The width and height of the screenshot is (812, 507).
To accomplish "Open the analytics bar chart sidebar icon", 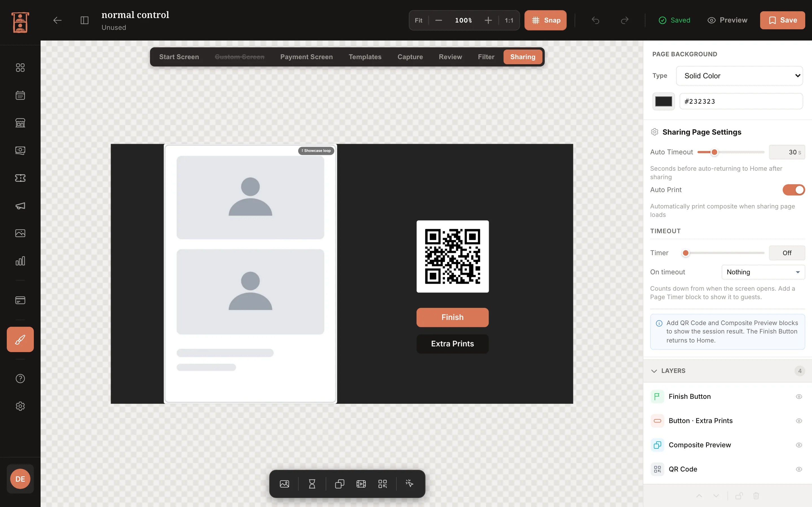I will (20, 261).
